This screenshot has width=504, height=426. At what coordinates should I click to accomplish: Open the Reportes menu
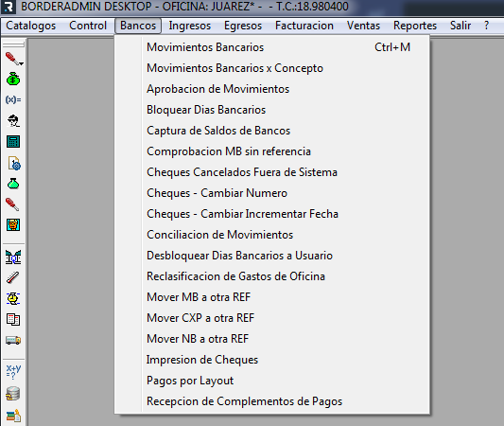pos(415,26)
